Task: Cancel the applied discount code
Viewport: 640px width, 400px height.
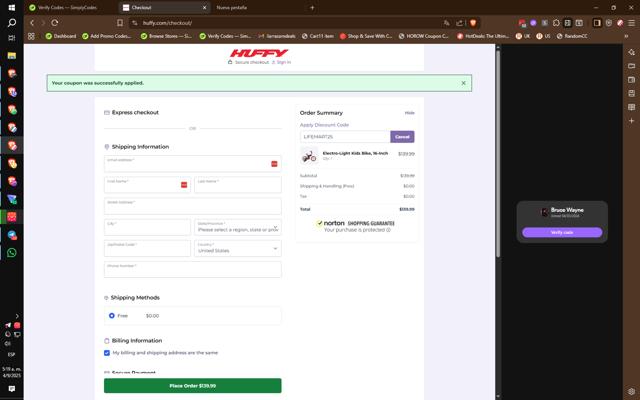Action: tap(402, 137)
